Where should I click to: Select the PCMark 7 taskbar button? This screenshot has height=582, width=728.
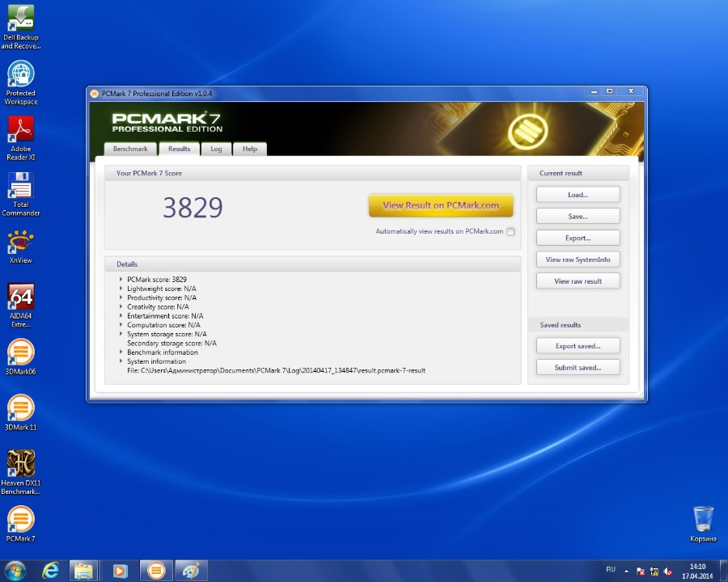click(156, 571)
